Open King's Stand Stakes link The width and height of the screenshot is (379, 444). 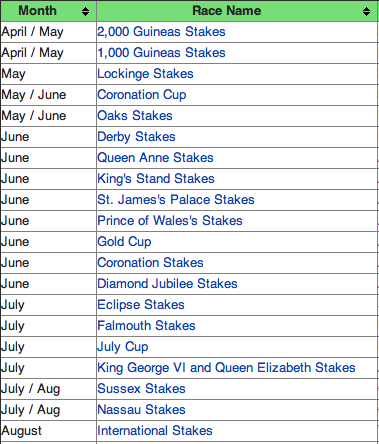coord(156,179)
